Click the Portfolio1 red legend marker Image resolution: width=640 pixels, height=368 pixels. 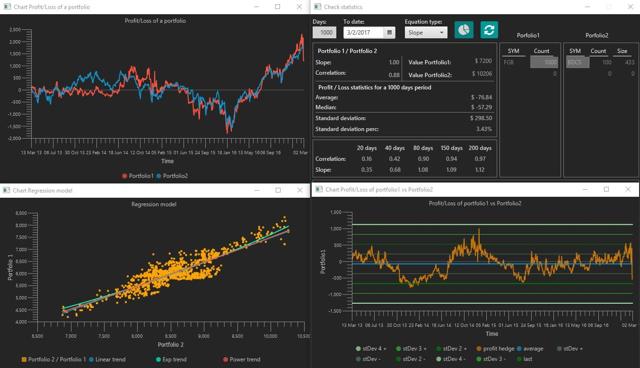(x=124, y=176)
